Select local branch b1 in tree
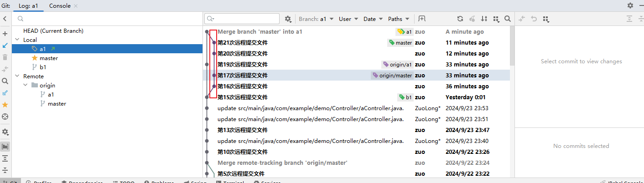The height and width of the screenshot is (183, 644). [x=43, y=67]
